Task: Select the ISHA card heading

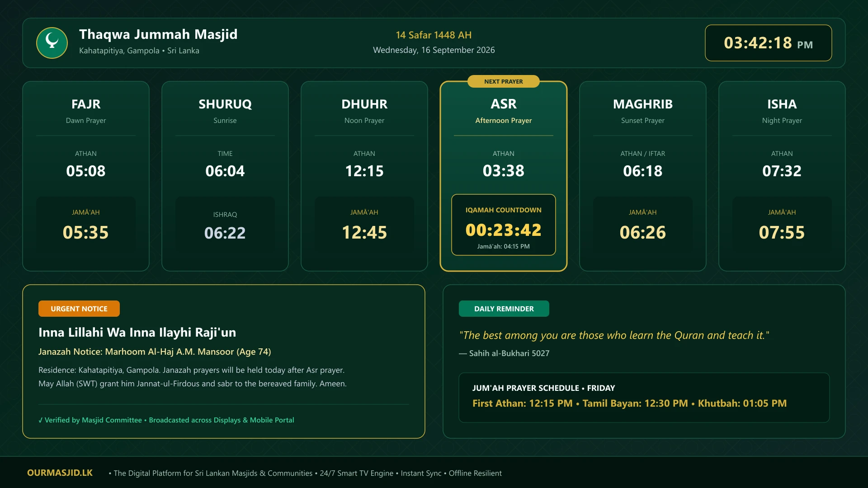Action: click(782, 104)
